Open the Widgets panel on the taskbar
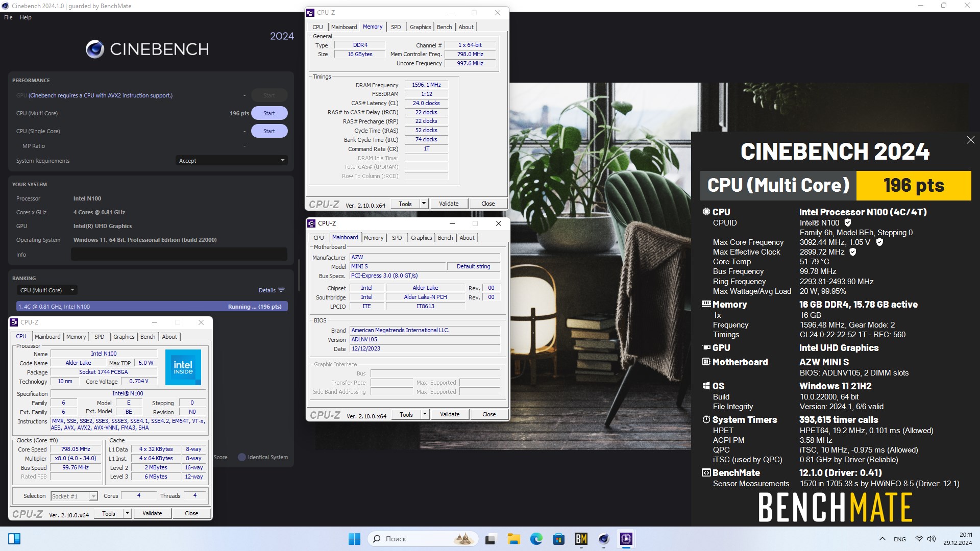 pyautogui.click(x=14, y=539)
